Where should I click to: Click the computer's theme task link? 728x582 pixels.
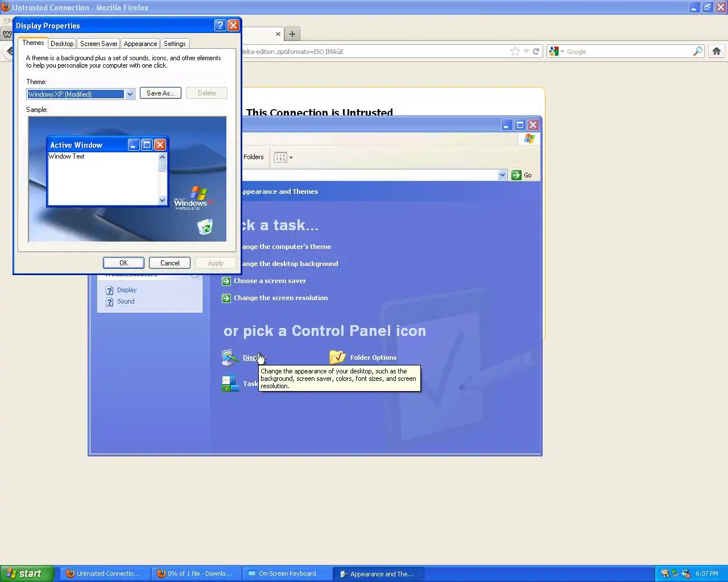pos(287,247)
